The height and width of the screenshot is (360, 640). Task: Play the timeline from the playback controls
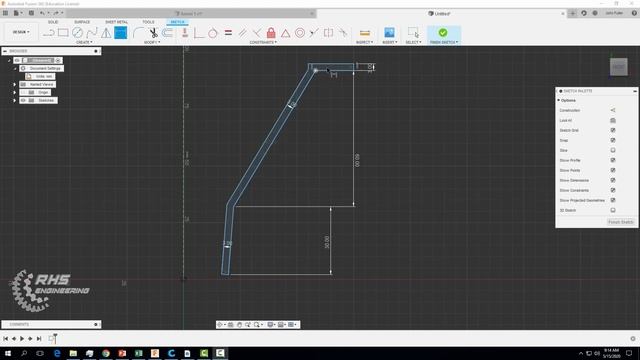point(22,338)
